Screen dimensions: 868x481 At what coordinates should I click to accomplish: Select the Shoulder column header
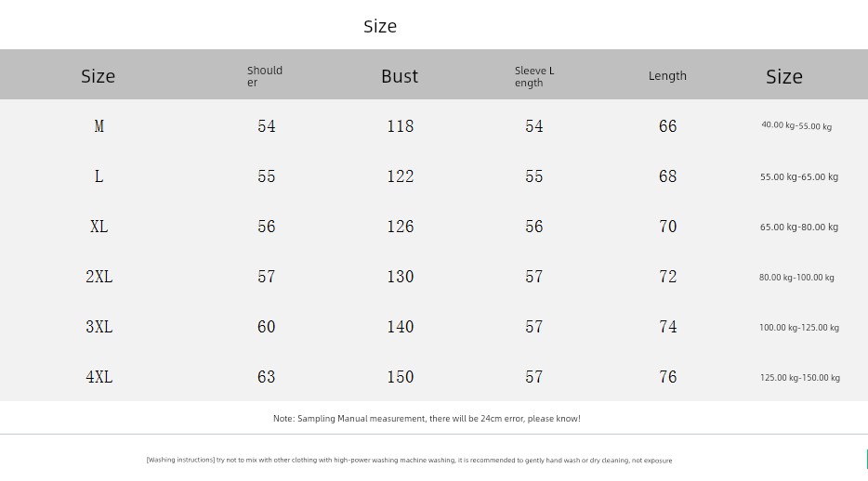click(x=265, y=76)
